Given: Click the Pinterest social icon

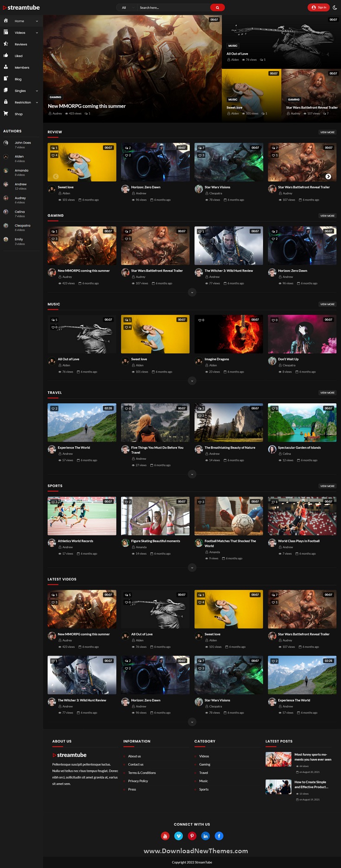Looking at the screenshot, I should pos(192,836).
